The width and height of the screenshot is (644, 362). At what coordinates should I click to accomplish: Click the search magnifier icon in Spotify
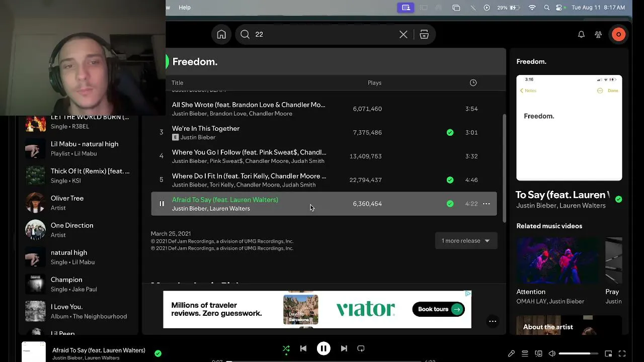click(245, 34)
